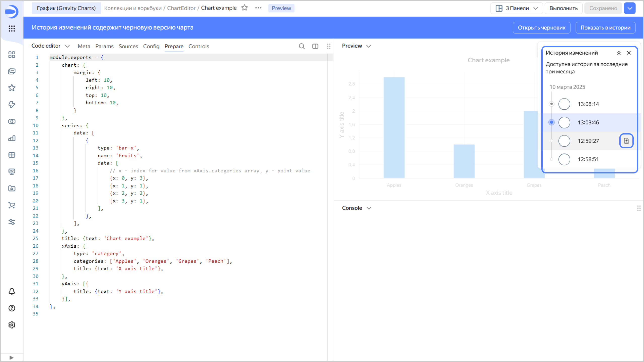Collapse the history panel with double chevron
644x362 pixels.
pos(619,53)
